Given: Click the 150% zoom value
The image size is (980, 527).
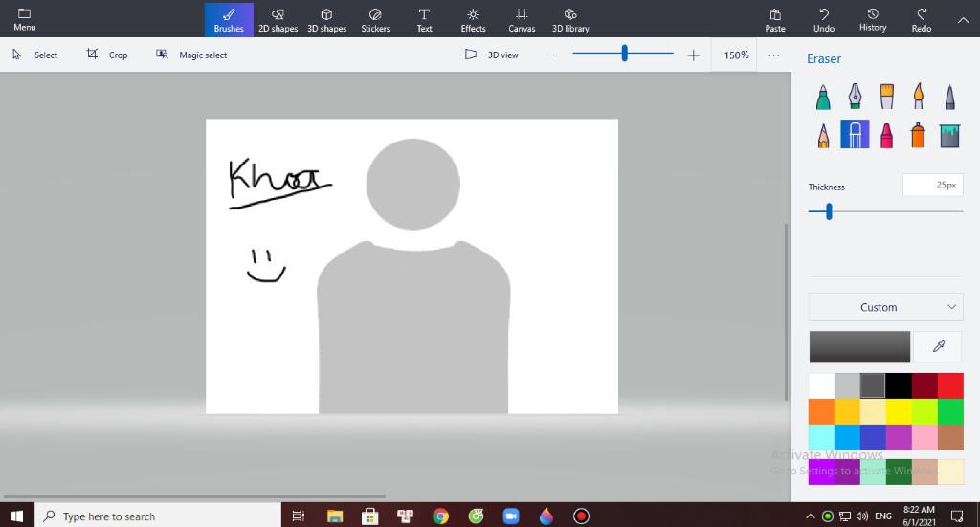Looking at the screenshot, I should pyautogui.click(x=736, y=55).
